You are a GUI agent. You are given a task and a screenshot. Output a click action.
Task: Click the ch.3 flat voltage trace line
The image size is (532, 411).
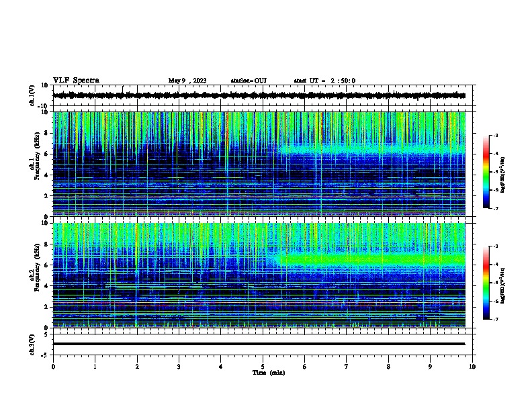click(259, 344)
